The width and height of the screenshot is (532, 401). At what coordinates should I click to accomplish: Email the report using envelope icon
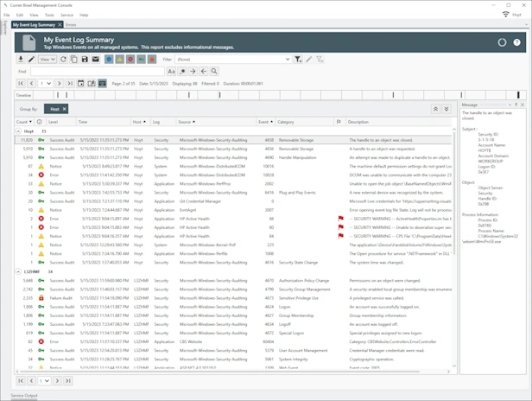pos(96,60)
